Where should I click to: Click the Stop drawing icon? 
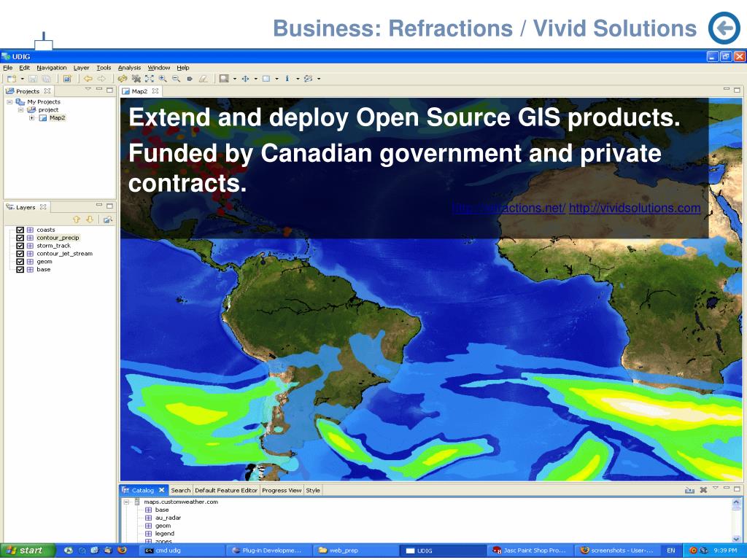click(136, 79)
